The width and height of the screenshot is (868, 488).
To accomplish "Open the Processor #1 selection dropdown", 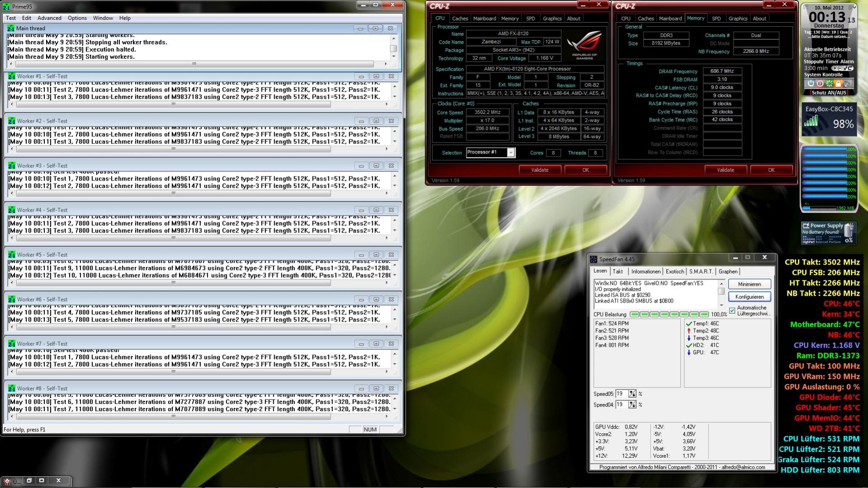I will [x=511, y=153].
